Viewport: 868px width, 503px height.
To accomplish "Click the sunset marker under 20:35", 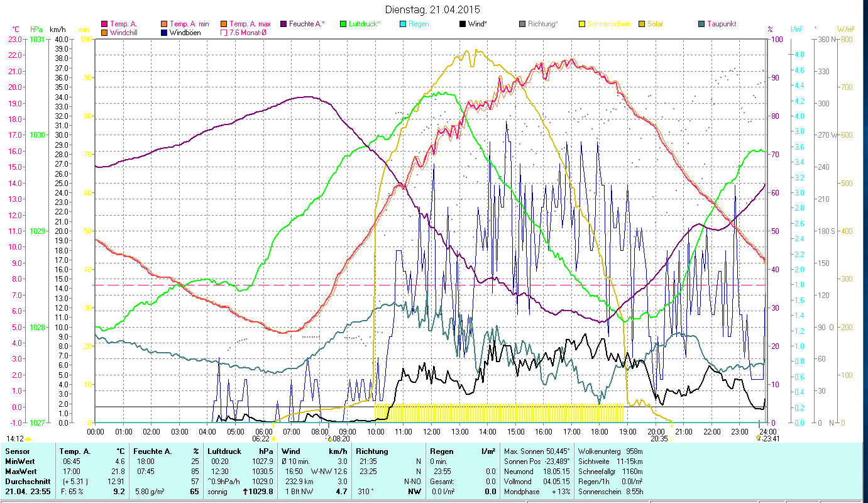I will (671, 439).
